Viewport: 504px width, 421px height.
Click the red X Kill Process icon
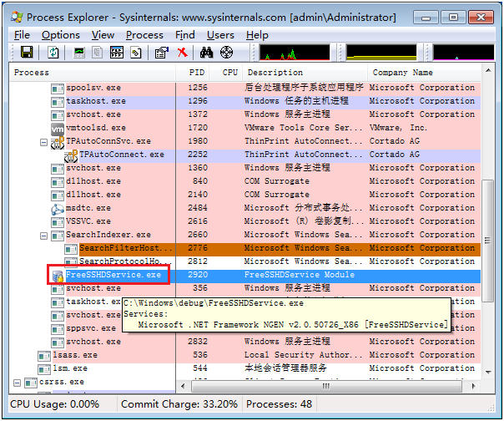[182, 52]
